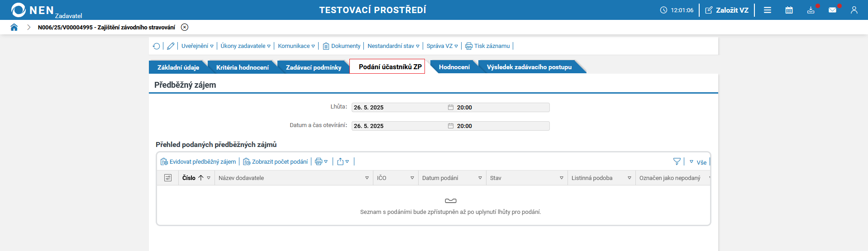Open IČO column filter arrow
Image resolution: width=868 pixels, height=251 pixels.
pyautogui.click(x=412, y=178)
